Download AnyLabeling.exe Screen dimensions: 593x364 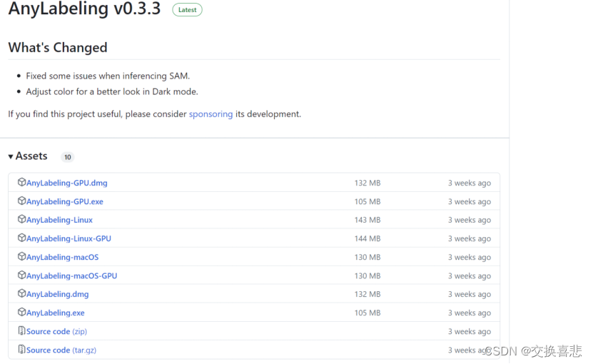point(56,313)
